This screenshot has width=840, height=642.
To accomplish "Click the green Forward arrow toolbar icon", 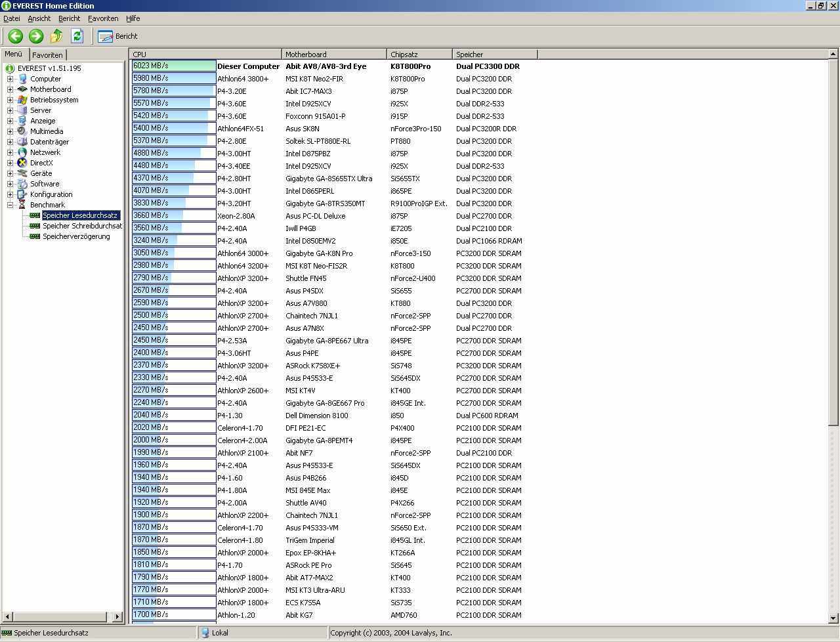I will click(36, 36).
